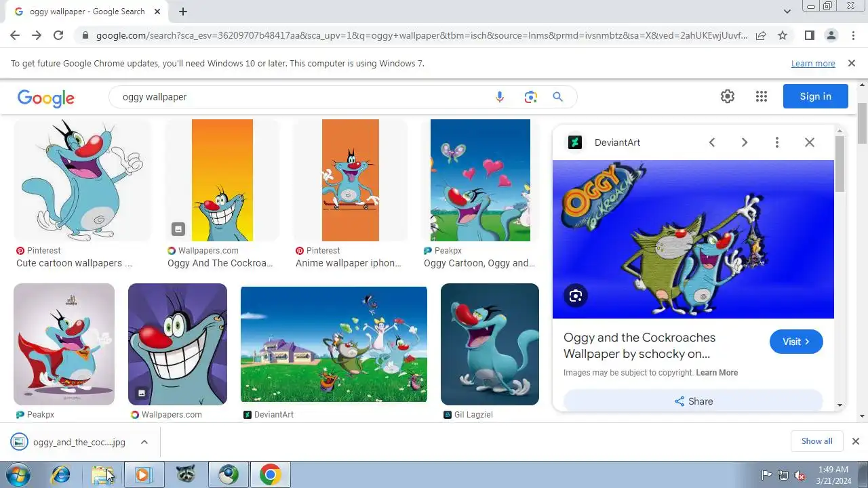868x488 pixels.
Task: Click the preview panel scrollbar down arrow
Action: [840, 405]
